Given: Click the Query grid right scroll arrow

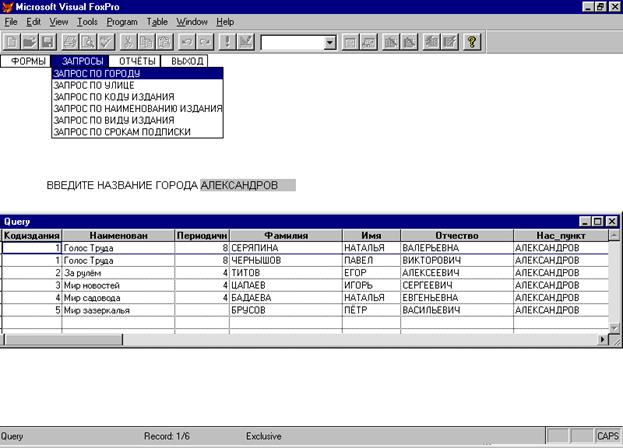Looking at the screenshot, I should tap(603, 340).
